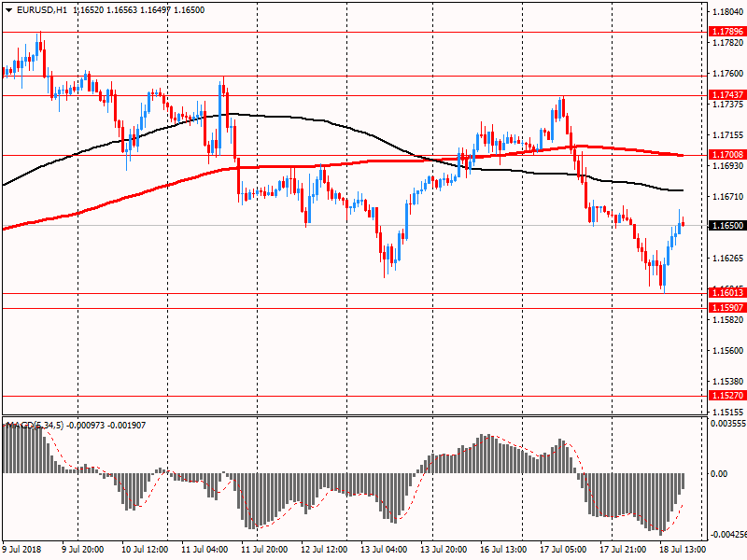Click the 18 Jul 13:00 time axis label
This screenshot has height=560, width=747.
(x=683, y=549)
